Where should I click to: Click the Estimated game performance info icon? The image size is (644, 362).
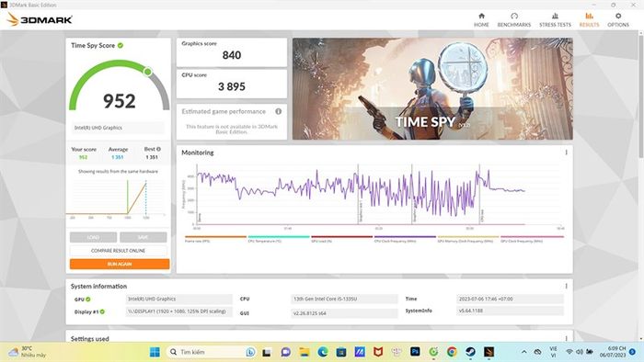(x=278, y=111)
